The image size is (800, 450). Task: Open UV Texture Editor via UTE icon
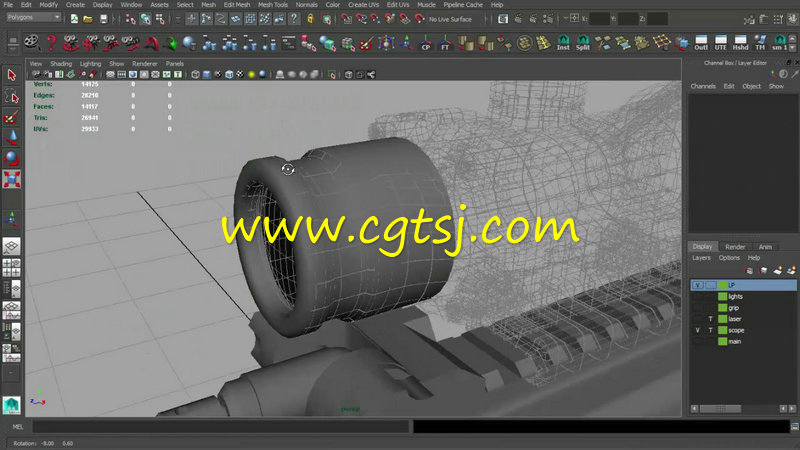click(x=720, y=43)
